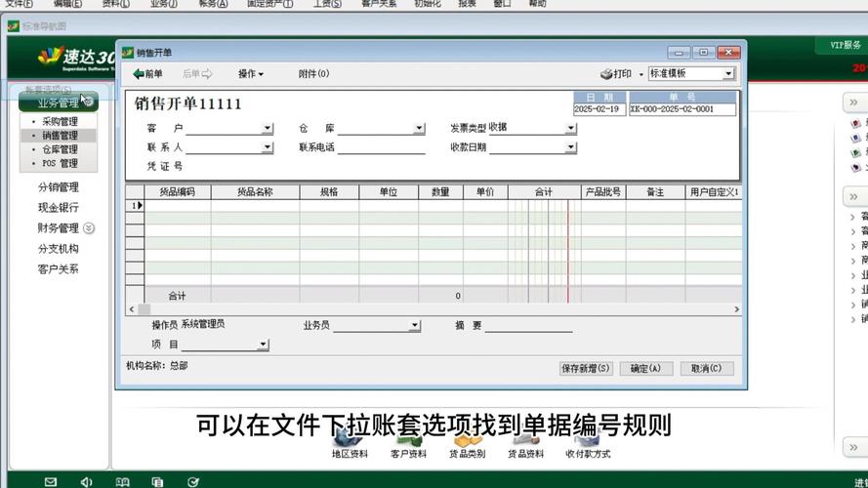Click into the 联系电话 input field
The width and height of the screenshot is (868, 488).
pyautogui.click(x=381, y=148)
